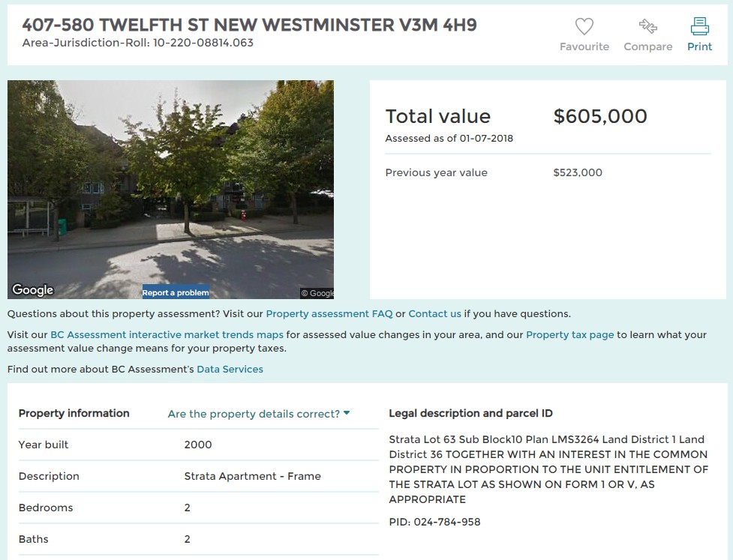Open the Property assessment FAQ link

point(329,314)
